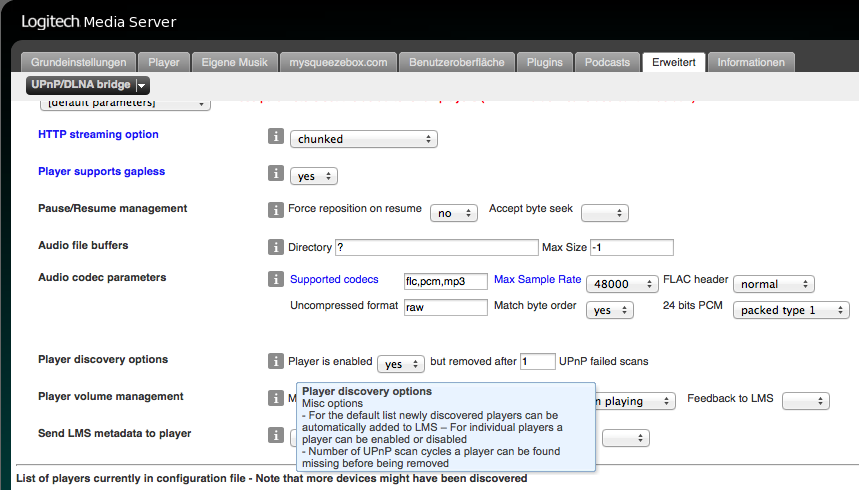Click the Audio buffers Directory text field

click(x=436, y=247)
